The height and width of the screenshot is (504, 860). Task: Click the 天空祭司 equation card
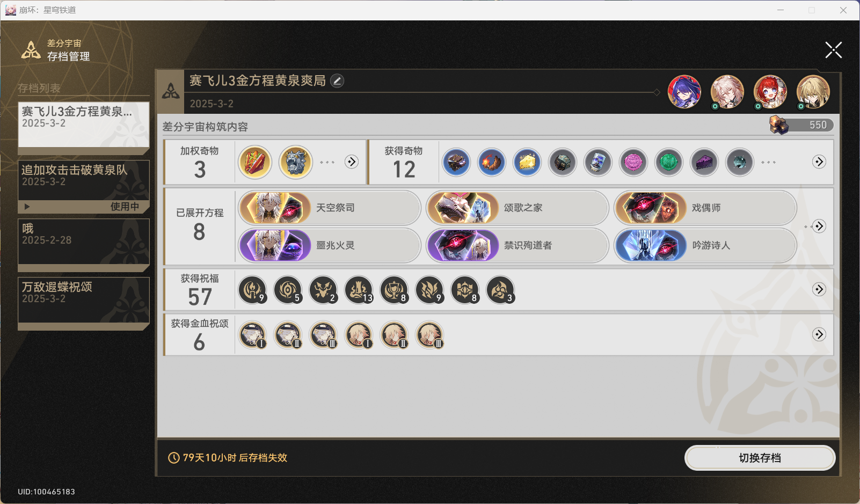tap(330, 208)
